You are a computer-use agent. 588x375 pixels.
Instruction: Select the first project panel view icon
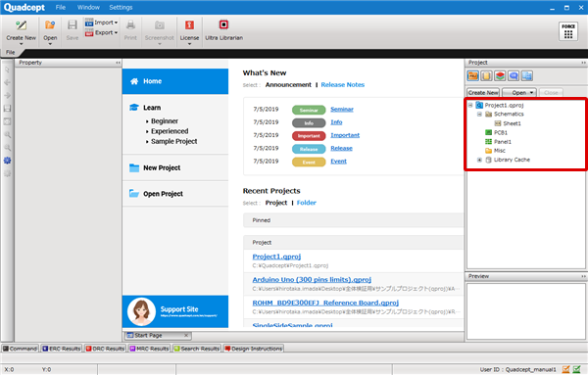(x=473, y=76)
